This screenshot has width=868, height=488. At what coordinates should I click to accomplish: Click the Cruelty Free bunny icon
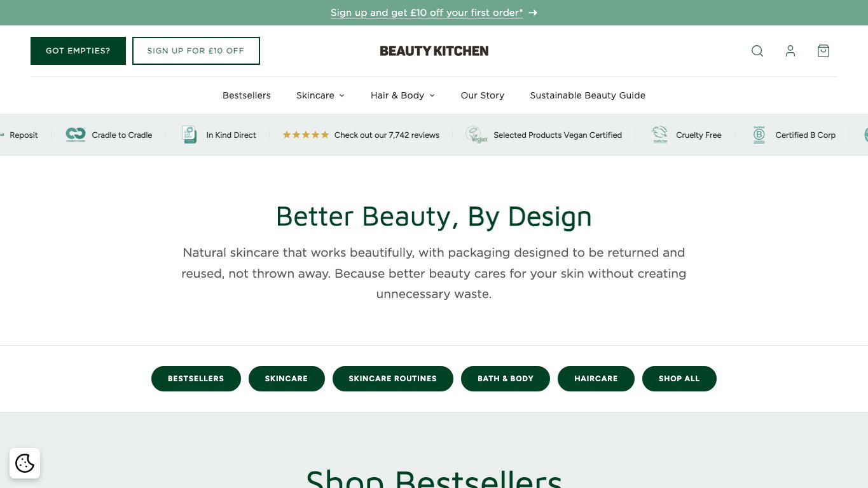point(659,135)
